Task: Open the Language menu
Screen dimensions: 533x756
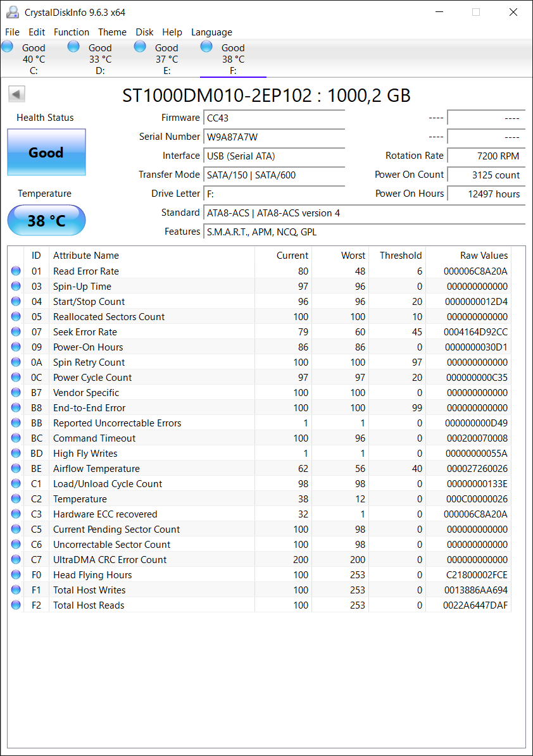Action: (x=211, y=32)
